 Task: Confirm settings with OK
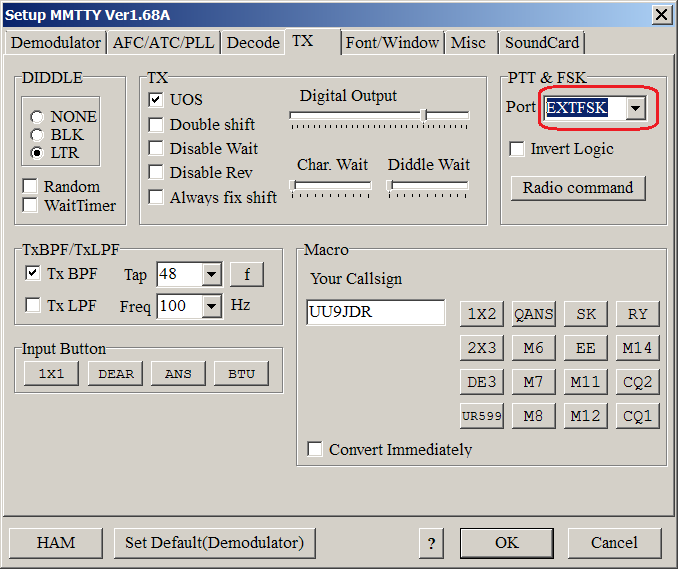coord(507,543)
